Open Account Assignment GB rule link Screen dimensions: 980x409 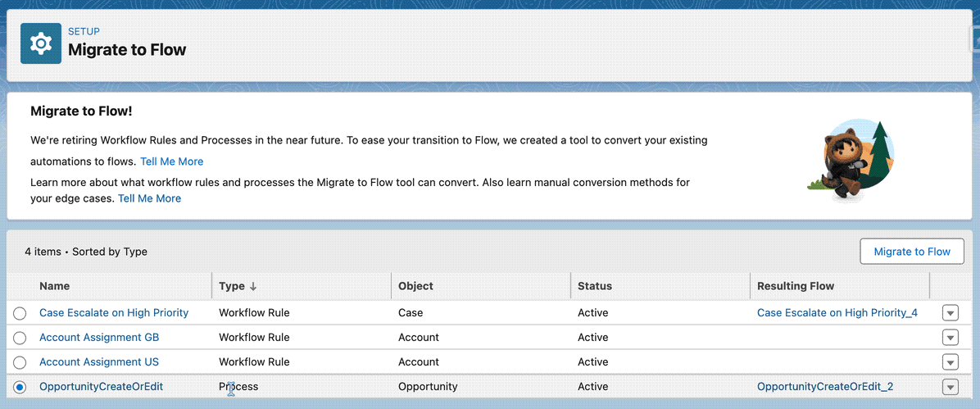coord(99,337)
